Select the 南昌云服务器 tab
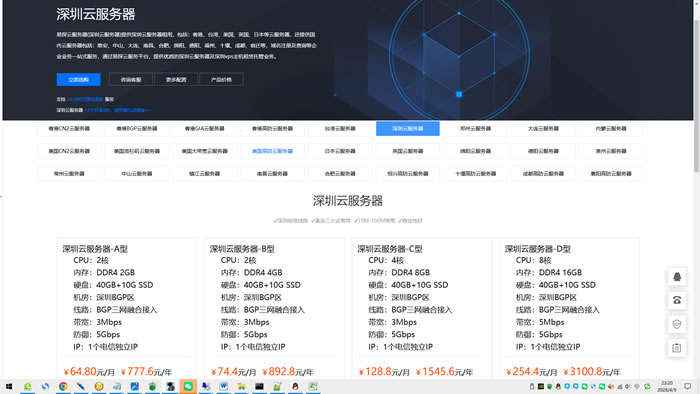This screenshot has width=700, height=394. (x=272, y=174)
